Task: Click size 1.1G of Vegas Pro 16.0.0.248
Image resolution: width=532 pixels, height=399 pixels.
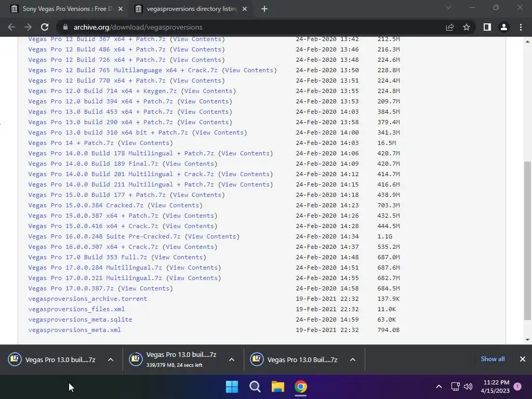Action: click(x=385, y=236)
